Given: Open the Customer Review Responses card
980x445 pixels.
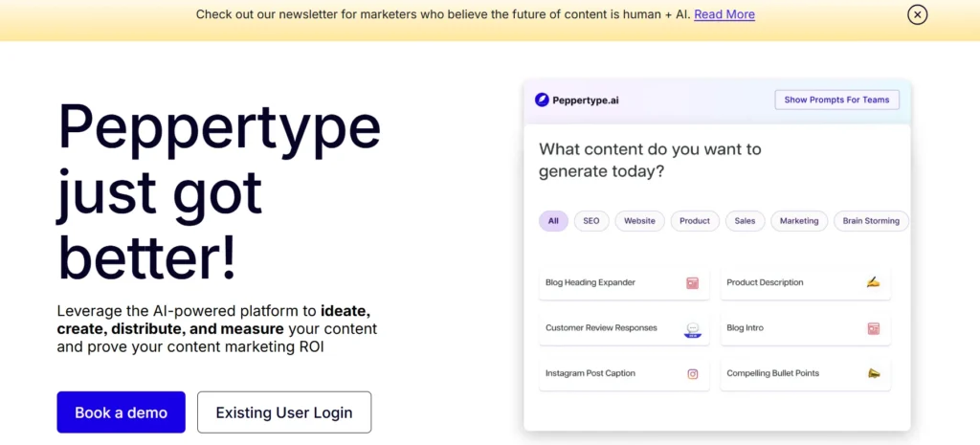Looking at the screenshot, I should 624,329.
